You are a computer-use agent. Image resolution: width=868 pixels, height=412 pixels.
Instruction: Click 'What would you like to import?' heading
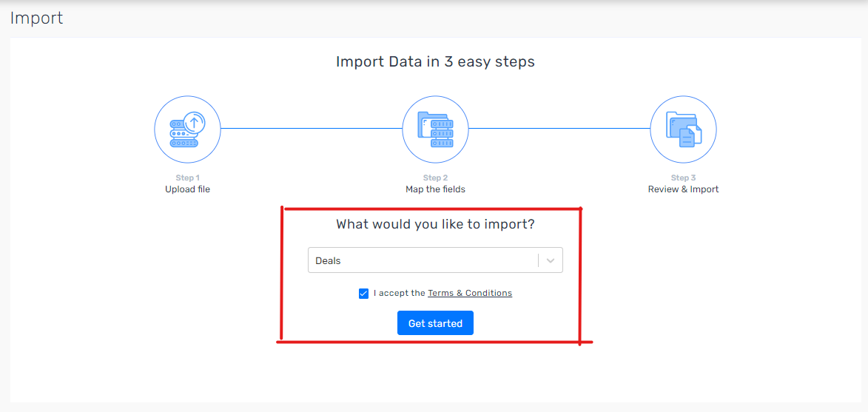(435, 225)
